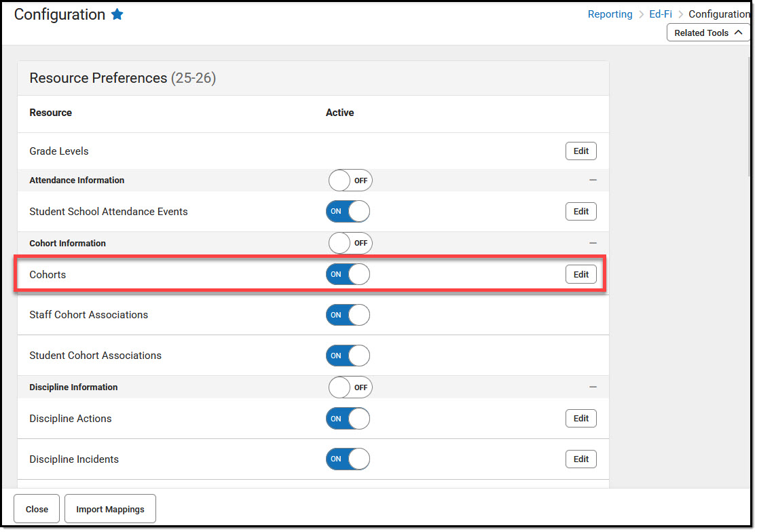
Task: Go to the Ed-Fi breadcrumb link
Action: click(x=660, y=14)
